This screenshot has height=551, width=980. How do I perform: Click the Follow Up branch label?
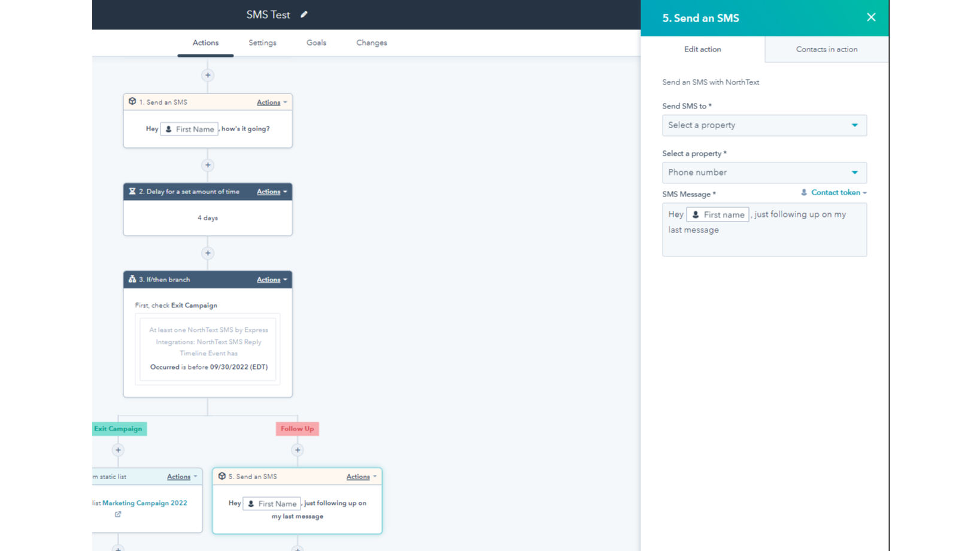pyautogui.click(x=297, y=428)
